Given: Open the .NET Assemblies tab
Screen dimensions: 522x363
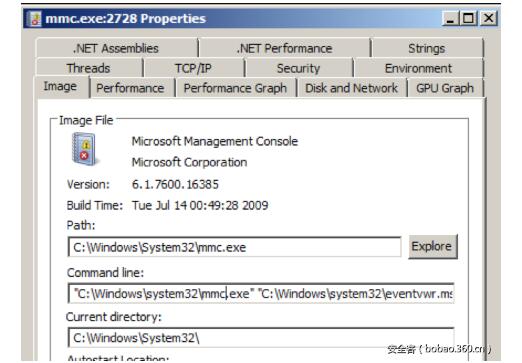Looking at the screenshot, I should tap(116, 48).
